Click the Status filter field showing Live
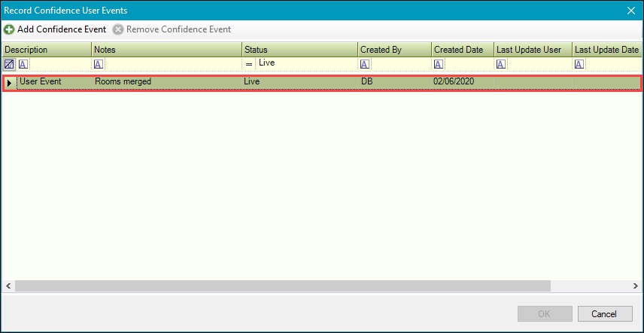The height and width of the screenshot is (333, 644). pos(305,64)
